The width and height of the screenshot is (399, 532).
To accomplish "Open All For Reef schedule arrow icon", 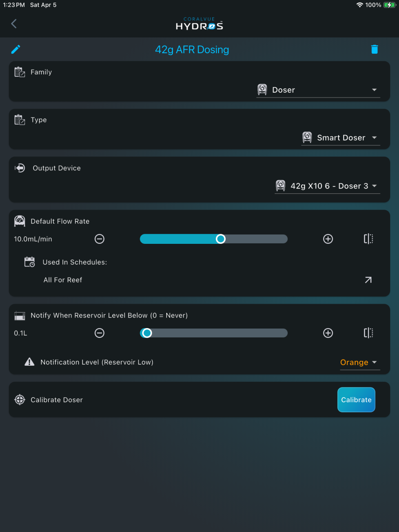I will tap(368, 280).
